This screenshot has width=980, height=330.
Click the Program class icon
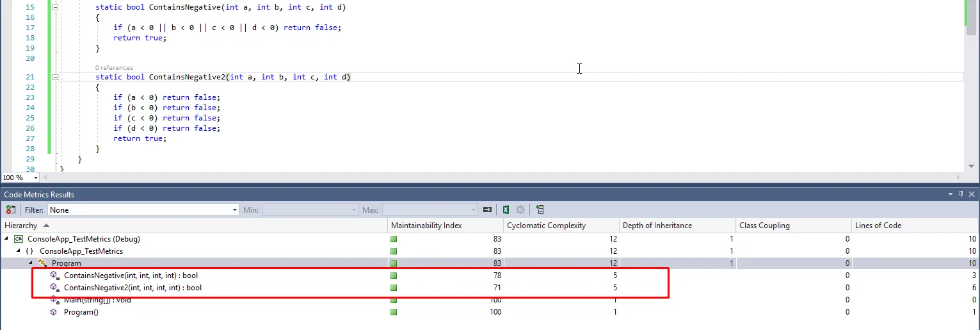[x=43, y=263]
